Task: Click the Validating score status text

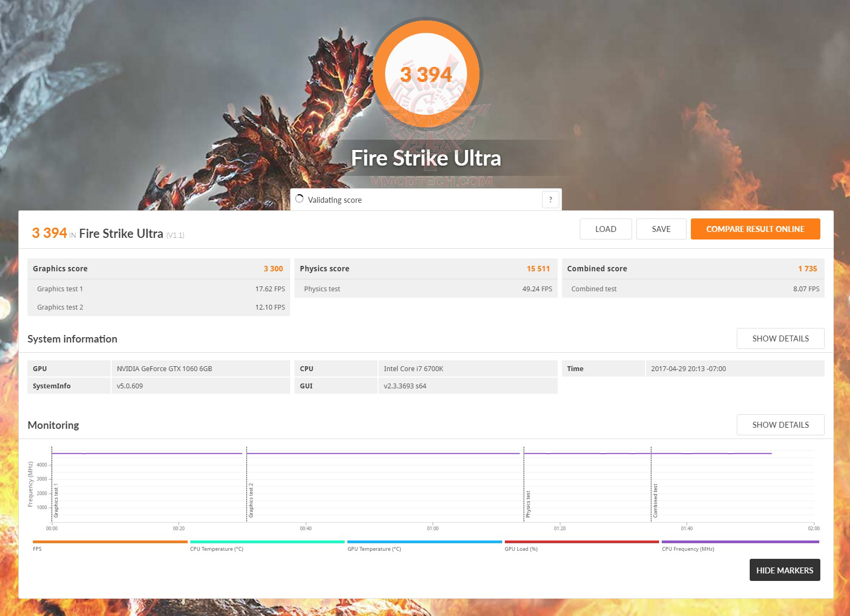Action: point(335,200)
